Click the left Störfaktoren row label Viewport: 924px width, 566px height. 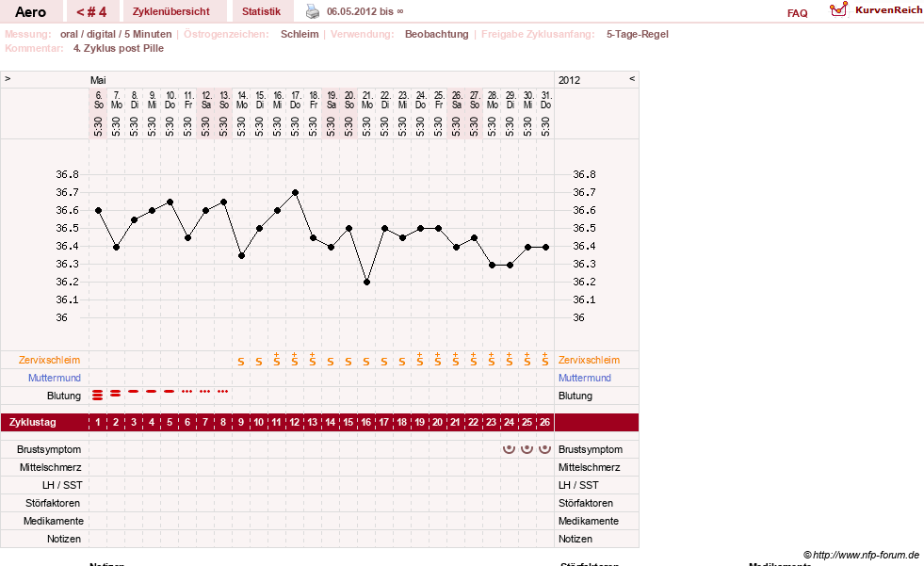[54, 503]
